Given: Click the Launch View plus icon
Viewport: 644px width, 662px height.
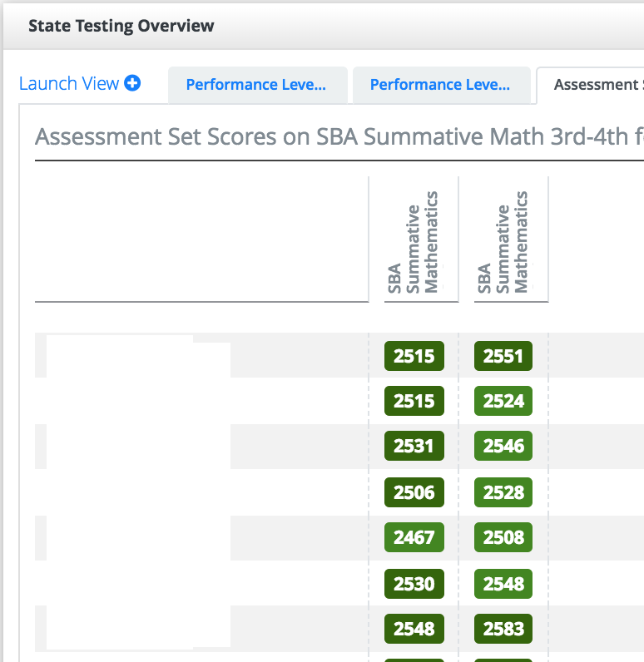Looking at the screenshot, I should pos(132,83).
